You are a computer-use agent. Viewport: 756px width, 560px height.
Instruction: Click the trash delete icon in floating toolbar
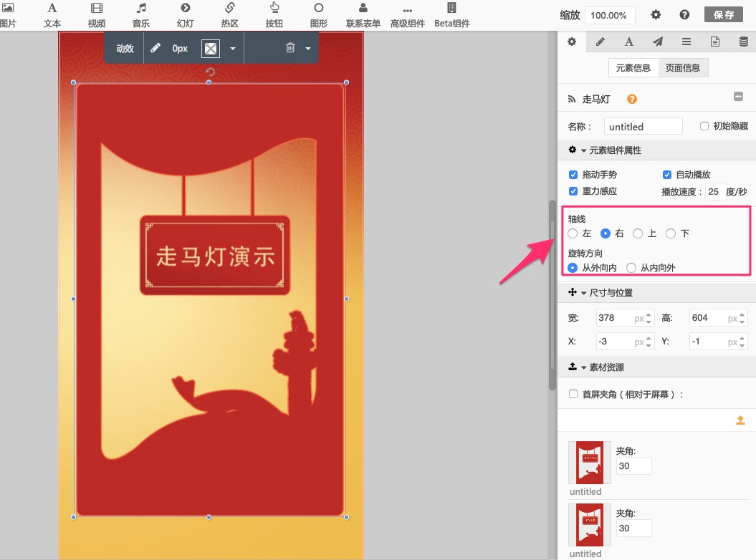[290, 48]
